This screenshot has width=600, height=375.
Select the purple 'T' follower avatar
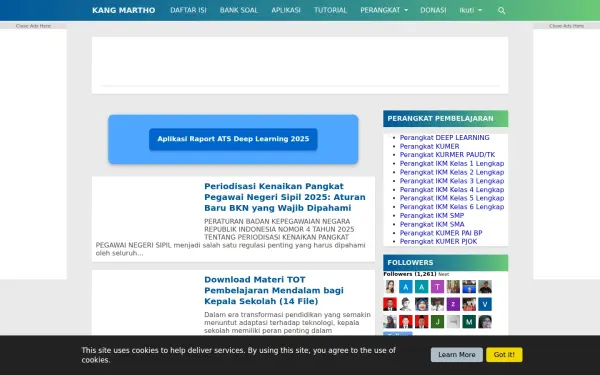[x=437, y=287]
